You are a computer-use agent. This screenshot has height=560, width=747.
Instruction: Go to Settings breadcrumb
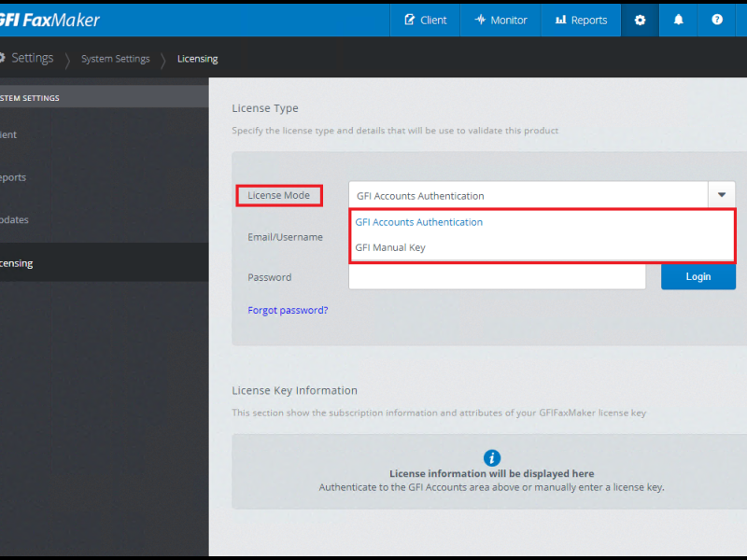tap(32, 58)
